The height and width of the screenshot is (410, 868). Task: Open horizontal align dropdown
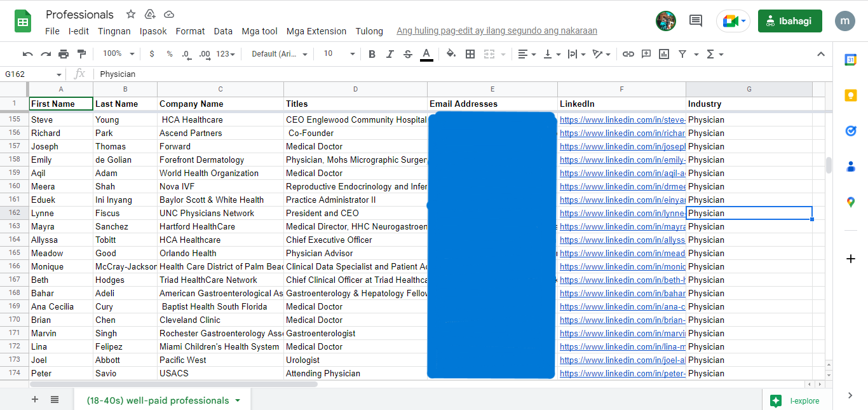527,54
